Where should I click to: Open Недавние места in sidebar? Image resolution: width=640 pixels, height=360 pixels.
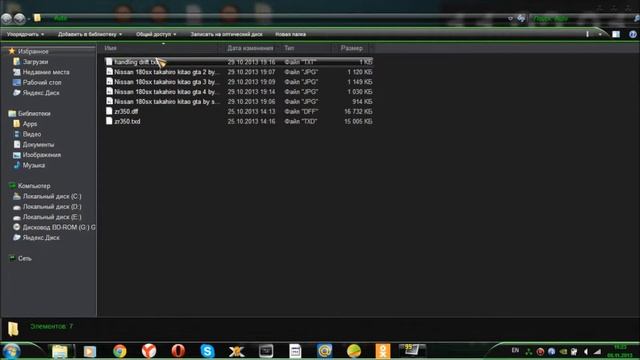pyautogui.click(x=46, y=72)
